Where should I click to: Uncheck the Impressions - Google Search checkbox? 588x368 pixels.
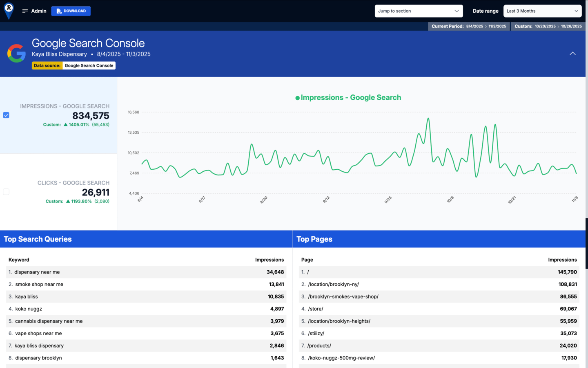coord(6,115)
